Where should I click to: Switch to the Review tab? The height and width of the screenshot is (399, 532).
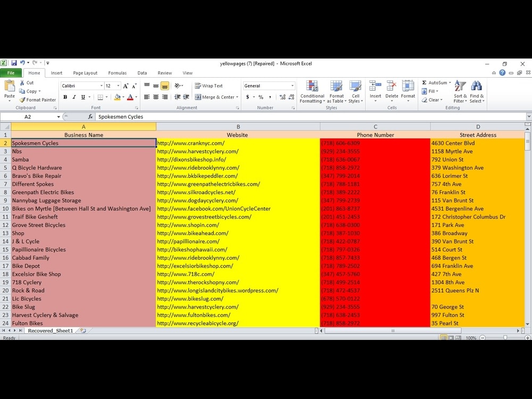(165, 73)
